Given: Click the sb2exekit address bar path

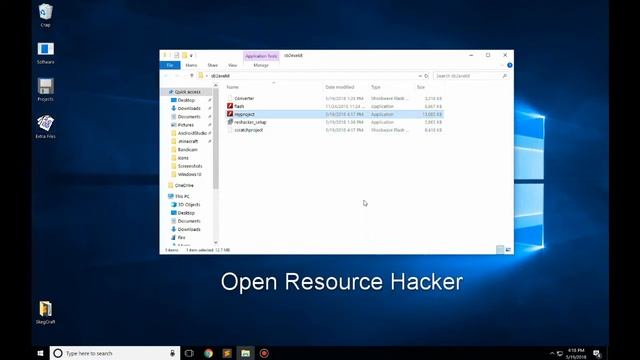Looking at the screenshot, I should coord(220,76).
